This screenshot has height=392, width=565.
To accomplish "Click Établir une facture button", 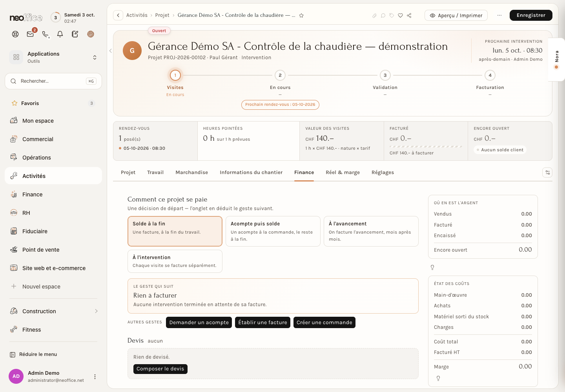I will click(x=263, y=322).
